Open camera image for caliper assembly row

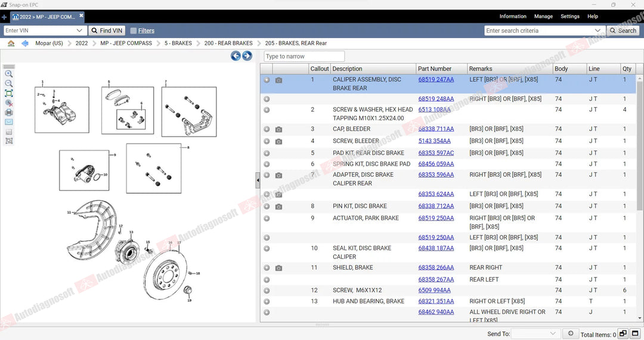pyautogui.click(x=278, y=80)
